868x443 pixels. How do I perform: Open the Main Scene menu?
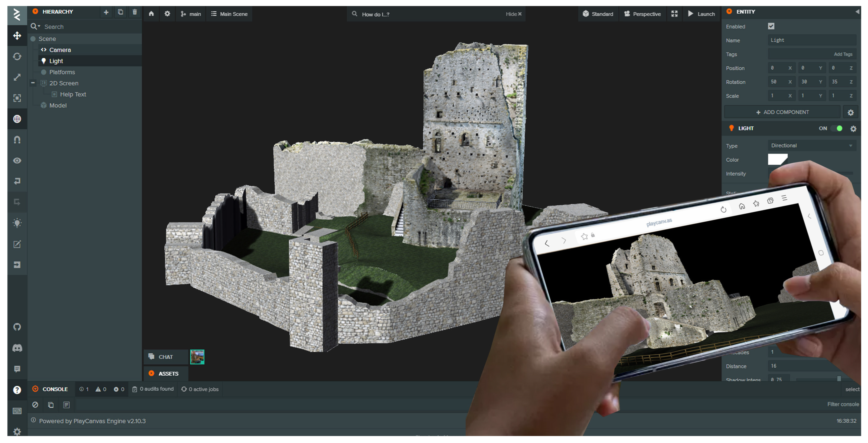229,14
